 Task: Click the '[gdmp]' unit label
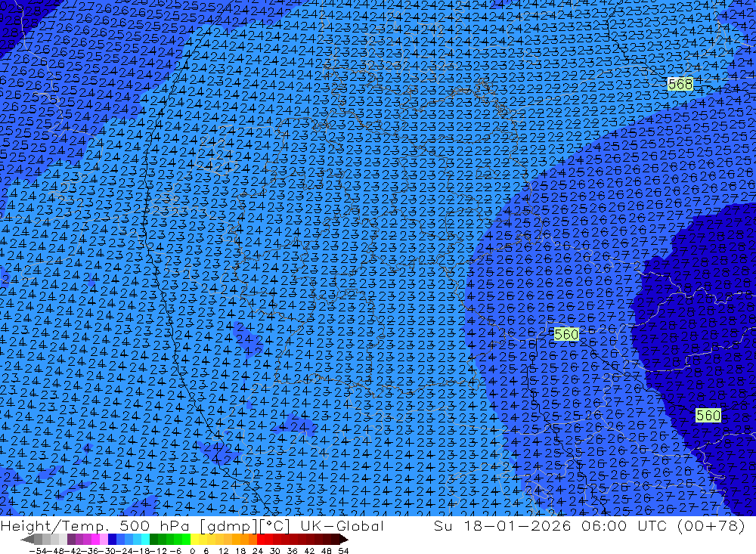[x=228, y=527]
